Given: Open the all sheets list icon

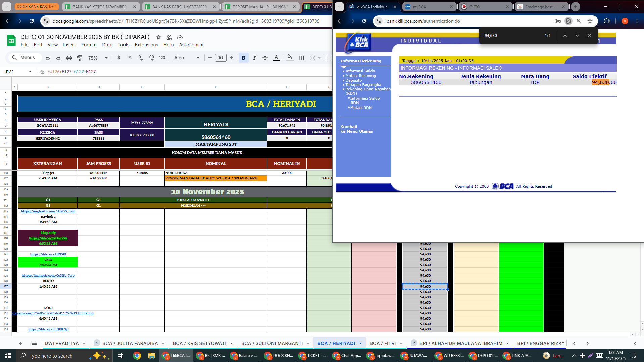Looking at the screenshot, I should (34, 343).
